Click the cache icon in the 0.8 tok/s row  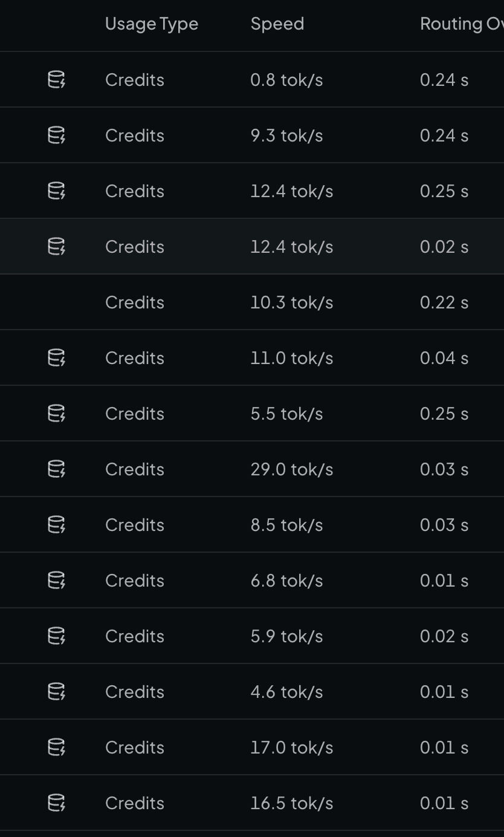pyautogui.click(x=56, y=80)
